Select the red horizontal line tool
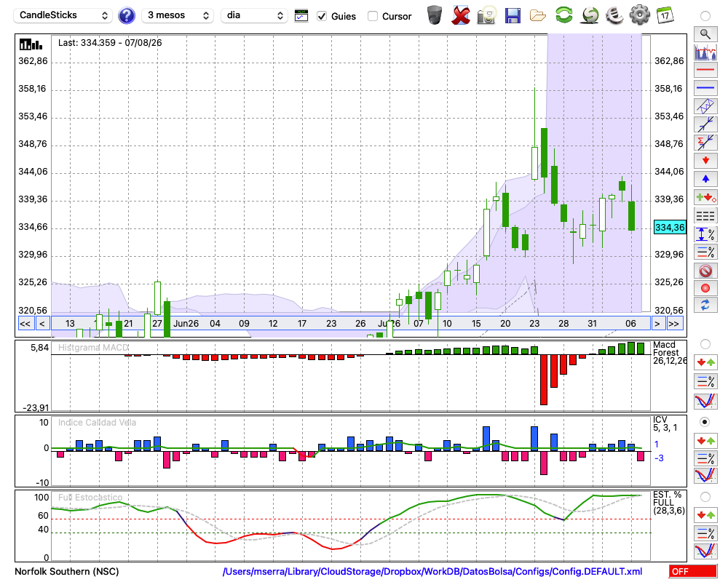This screenshot has width=728, height=582. 705,70
